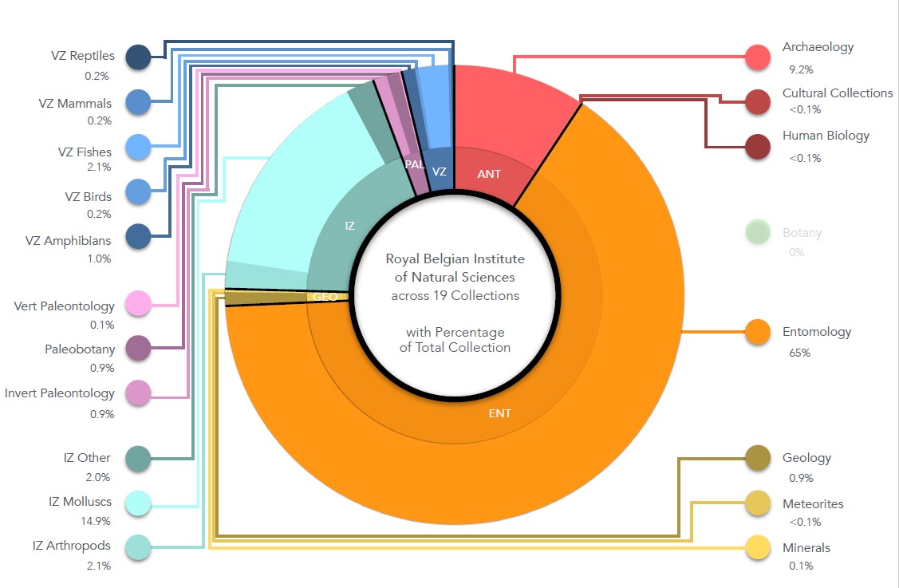Click the Vert Paleontology pink dot
Screen dimensions: 899x588
(x=139, y=304)
